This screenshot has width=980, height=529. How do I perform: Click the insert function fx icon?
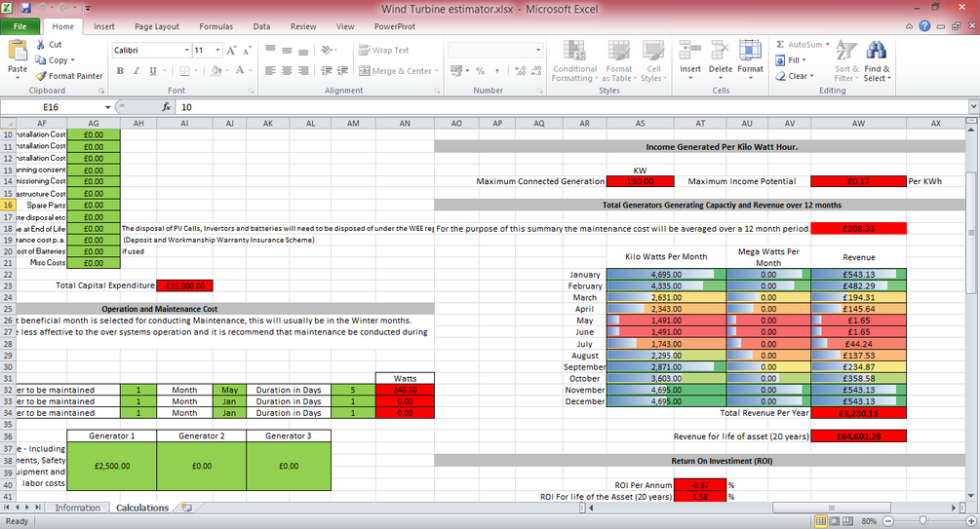point(166,107)
